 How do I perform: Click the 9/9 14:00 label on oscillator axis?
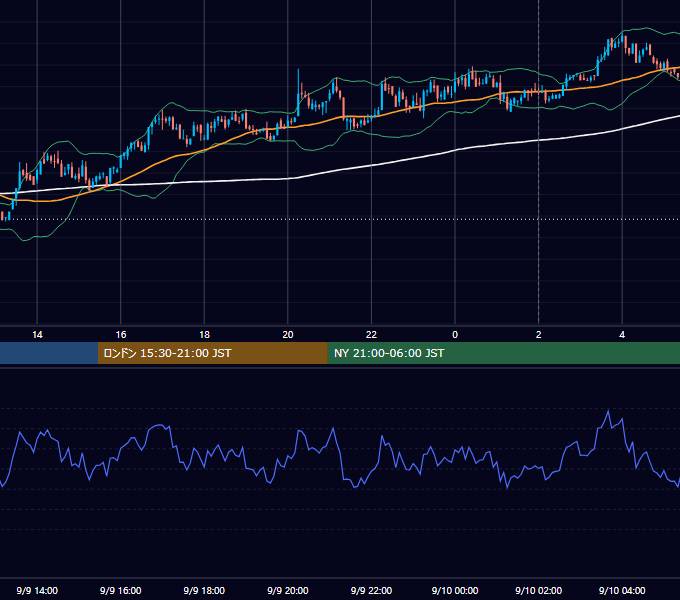(37, 590)
